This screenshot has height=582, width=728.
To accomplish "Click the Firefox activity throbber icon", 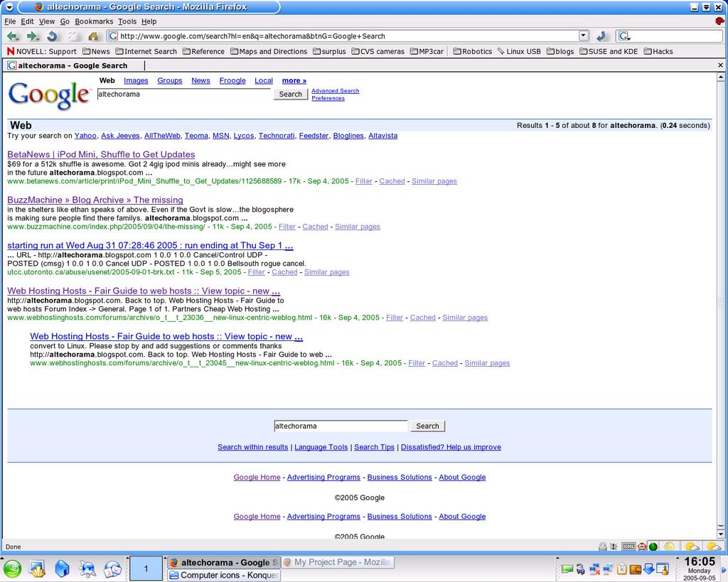I will pos(720,21).
